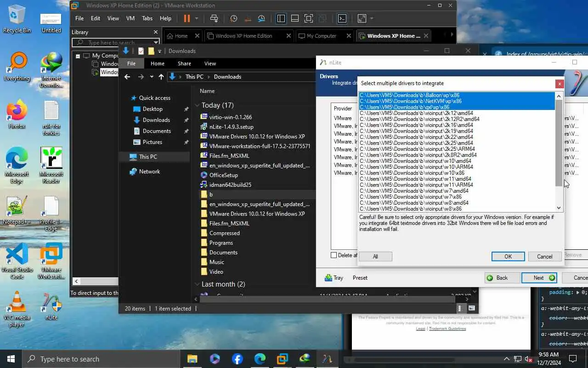Screen dimensions: 588x368
Task: Toggle VMware library sidebar view icon
Action: click(x=281, y=18)
